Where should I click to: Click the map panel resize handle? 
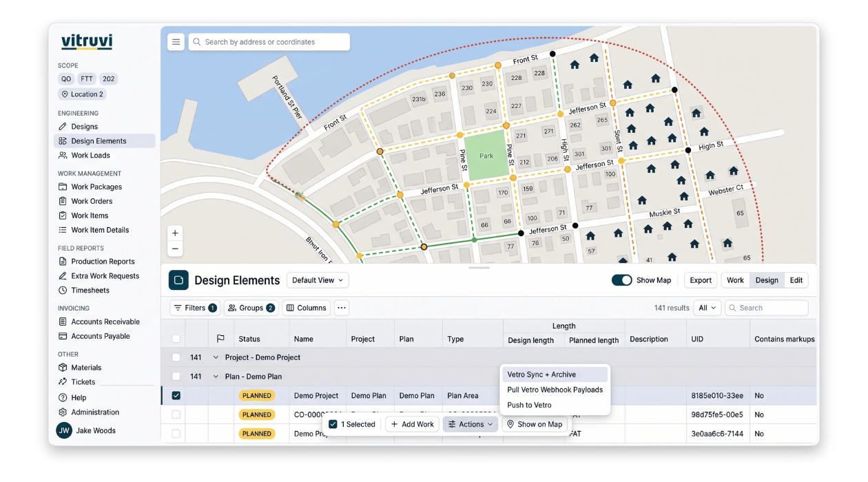point(479,267)
